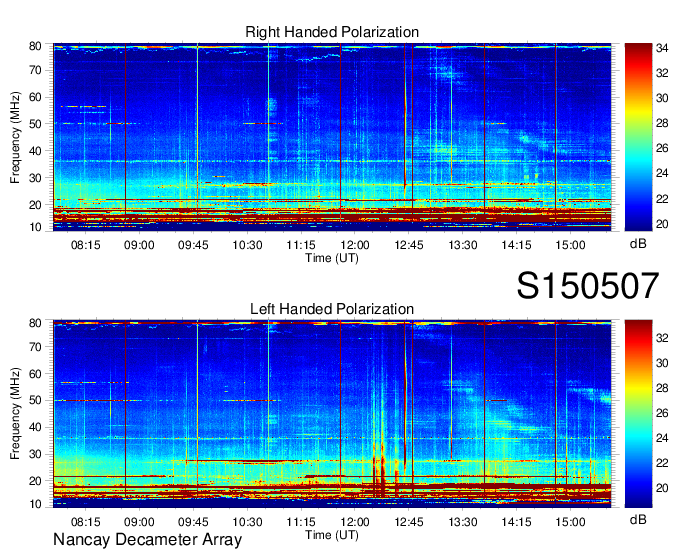Click the 15:00 tick on the upper time axis

coord(570,245)
